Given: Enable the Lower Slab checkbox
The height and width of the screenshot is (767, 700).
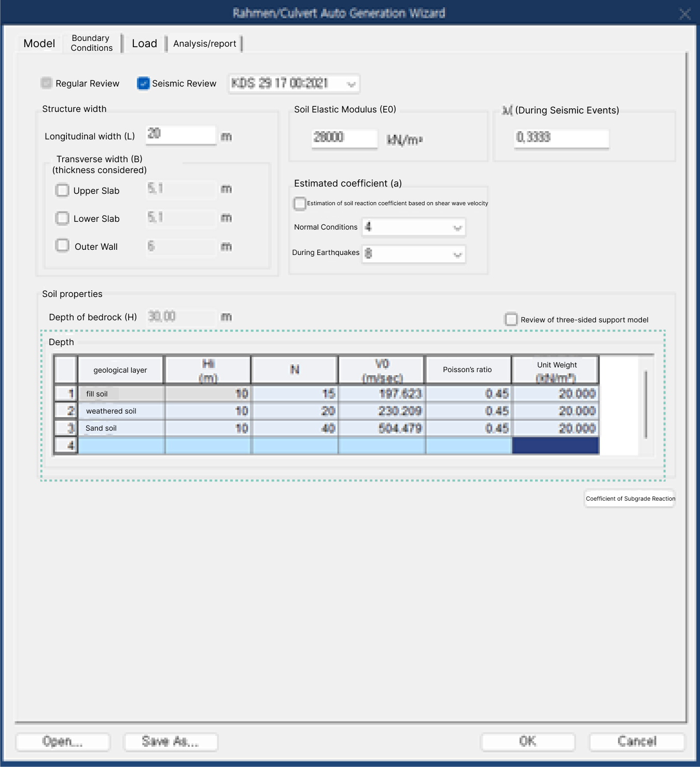Looking at the screenshot, I should [62, 218].
